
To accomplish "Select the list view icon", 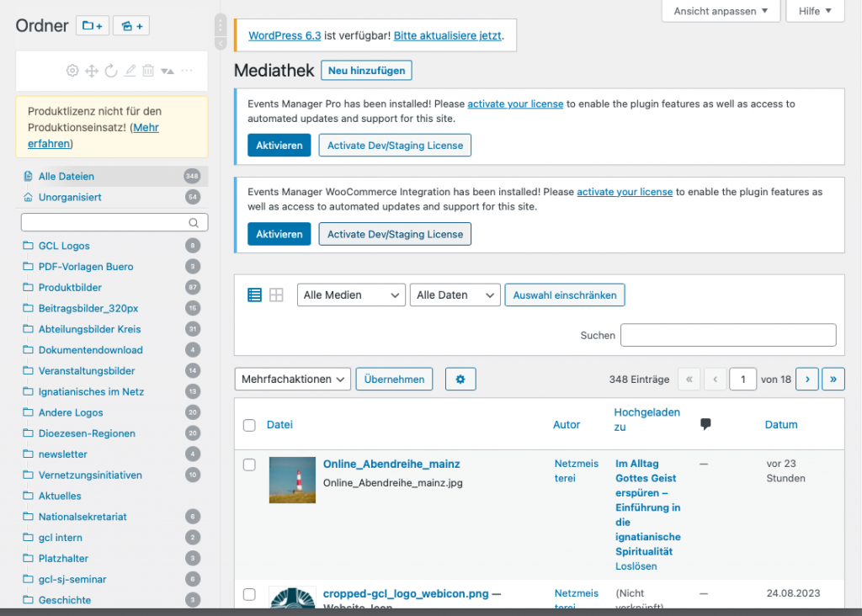I will (x=254, y=295).
